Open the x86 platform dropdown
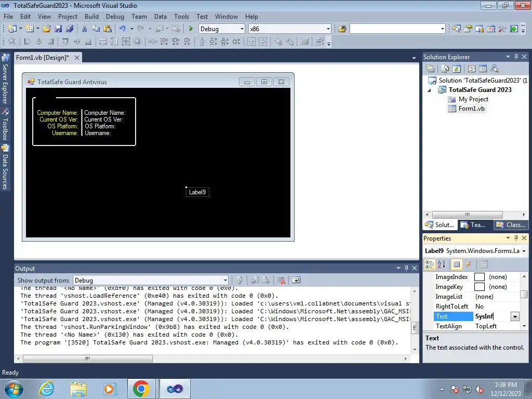The image size is (532, 399). pos(328,29)
